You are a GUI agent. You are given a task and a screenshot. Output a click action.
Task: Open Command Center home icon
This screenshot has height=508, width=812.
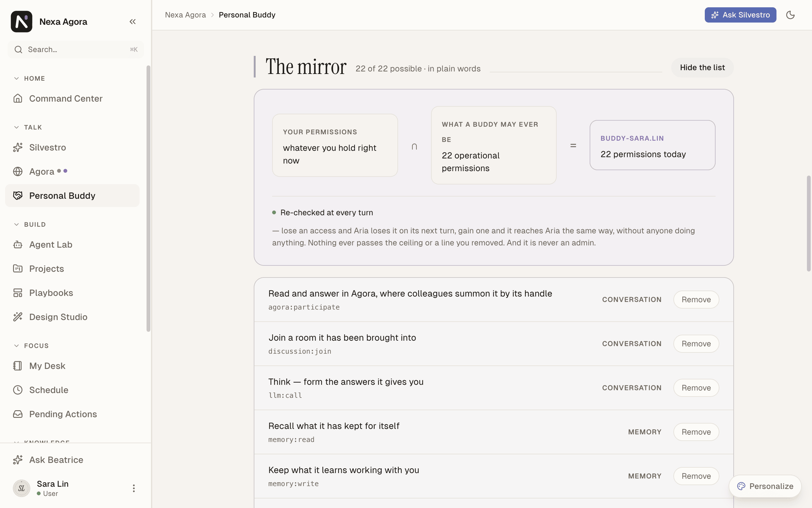18,98
